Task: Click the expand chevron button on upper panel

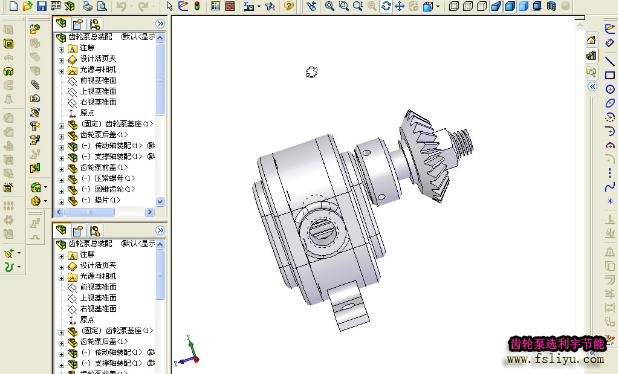Action: [160, 24]
